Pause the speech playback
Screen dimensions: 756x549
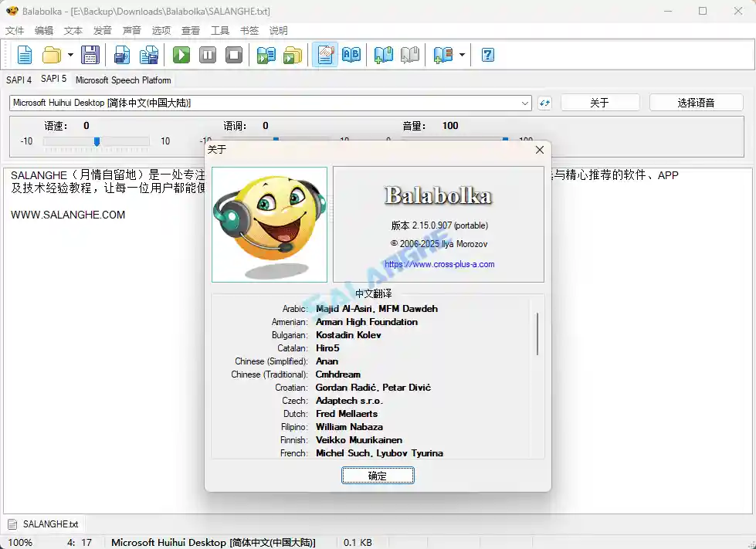click(208, 55)
